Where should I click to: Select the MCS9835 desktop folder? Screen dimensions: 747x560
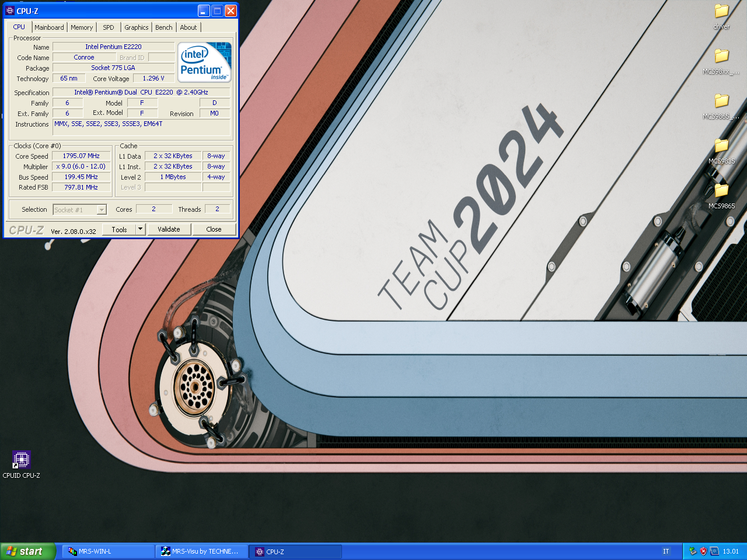point(722,150)
